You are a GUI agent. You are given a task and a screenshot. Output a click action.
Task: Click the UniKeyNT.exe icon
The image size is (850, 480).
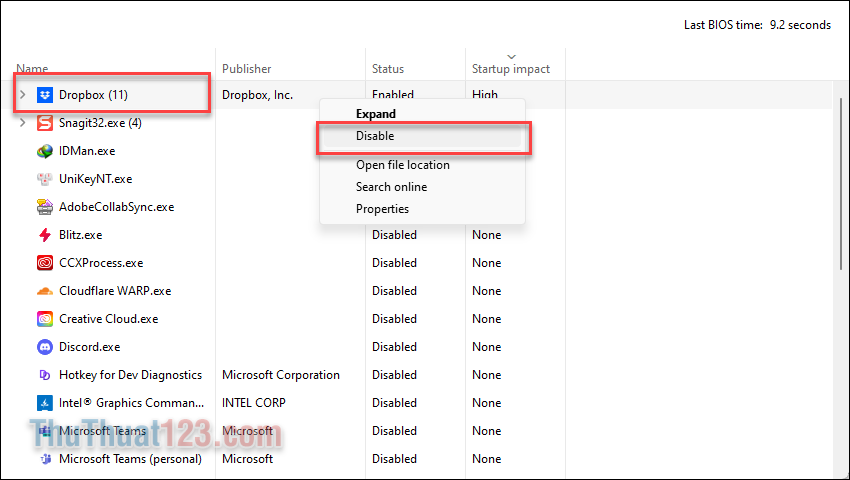tap(44, 179)
